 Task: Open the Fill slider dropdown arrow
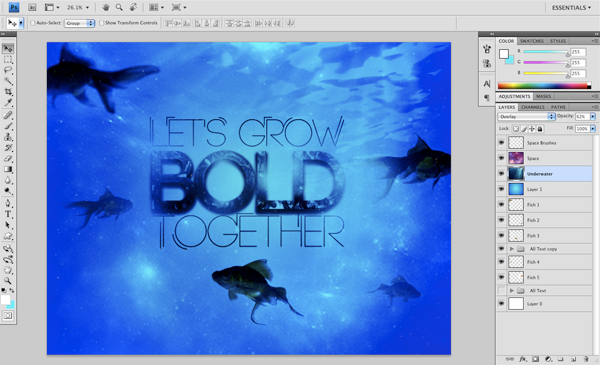[x=593, y=129]
